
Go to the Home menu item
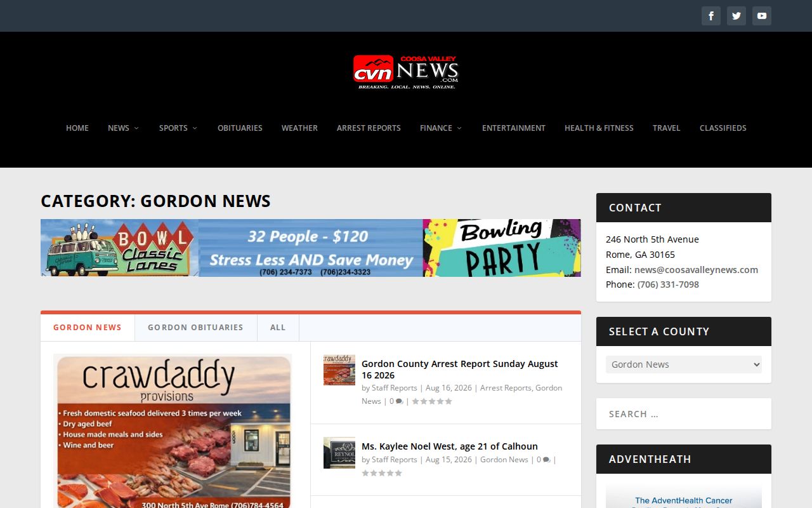click(x=77, y=128)
